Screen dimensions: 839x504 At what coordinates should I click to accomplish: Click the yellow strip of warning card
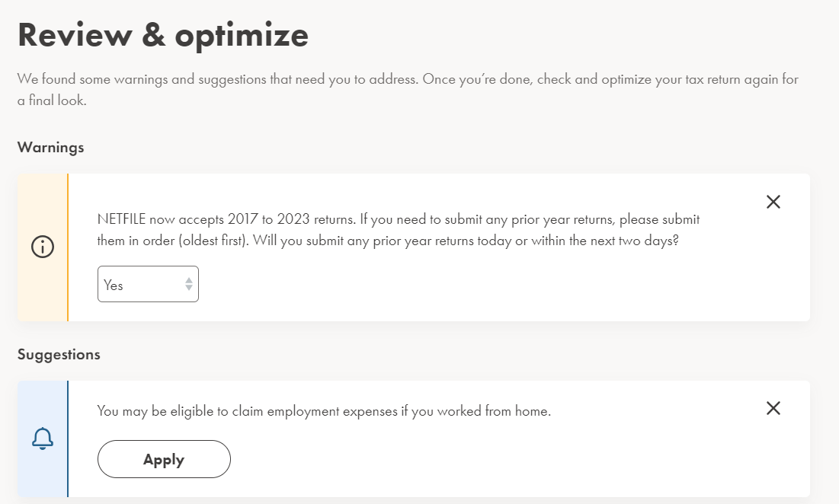[43, 247]
